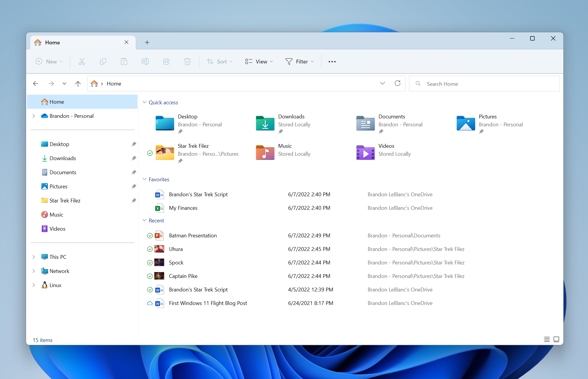
Task: Open the View dropdown menu
Action: (258, 61)
